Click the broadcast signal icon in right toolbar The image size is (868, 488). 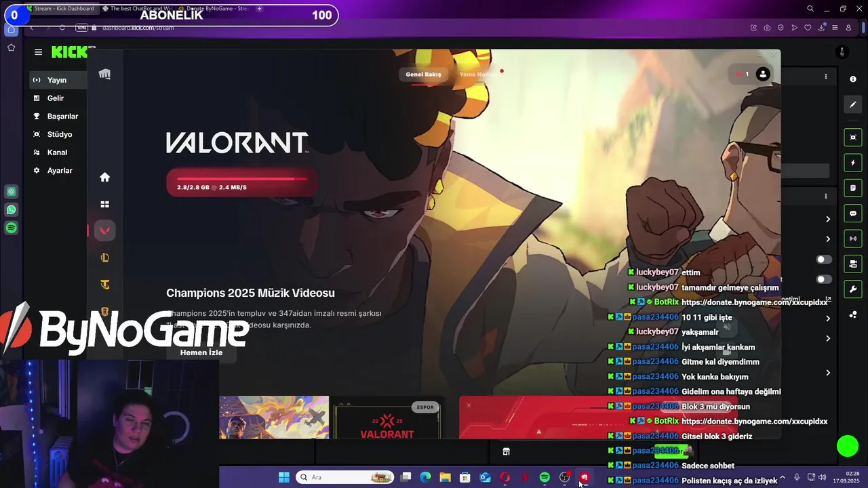pyautogui.click(x=853, y=239)
